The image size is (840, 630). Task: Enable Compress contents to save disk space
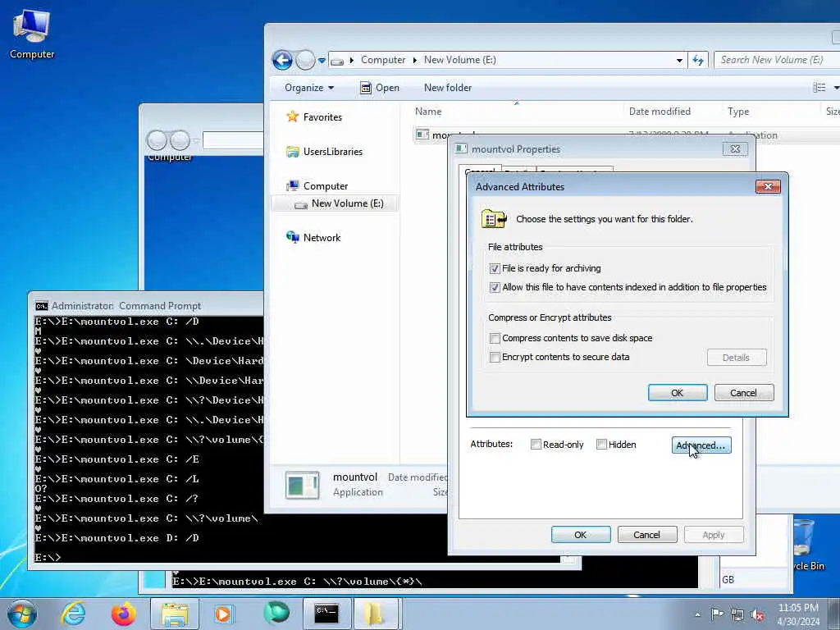coord(495,338)
